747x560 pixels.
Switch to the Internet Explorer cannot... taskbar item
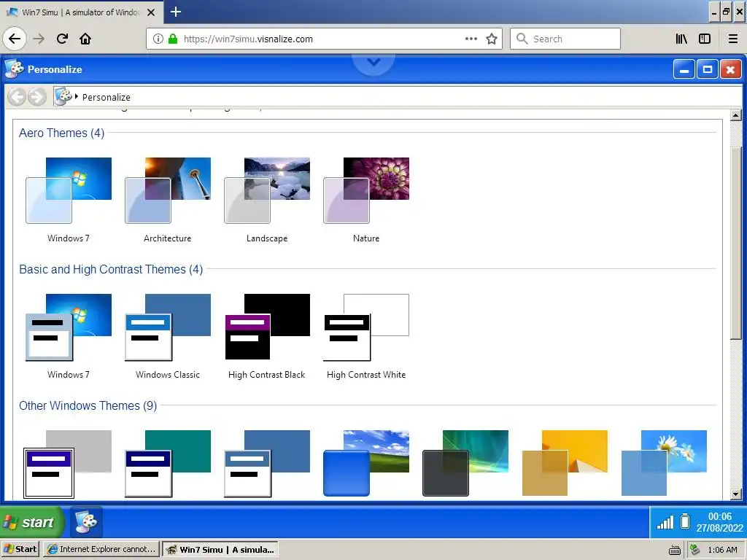point(101,549)
